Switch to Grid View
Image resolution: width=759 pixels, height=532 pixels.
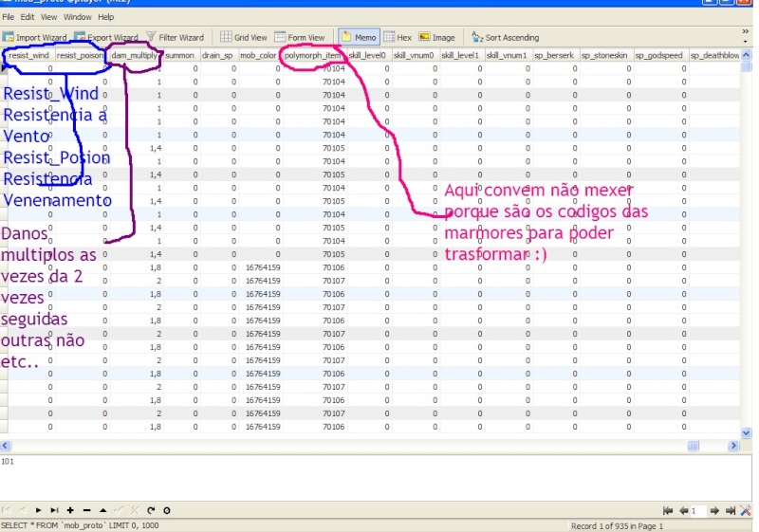click(x=244, y=37)
